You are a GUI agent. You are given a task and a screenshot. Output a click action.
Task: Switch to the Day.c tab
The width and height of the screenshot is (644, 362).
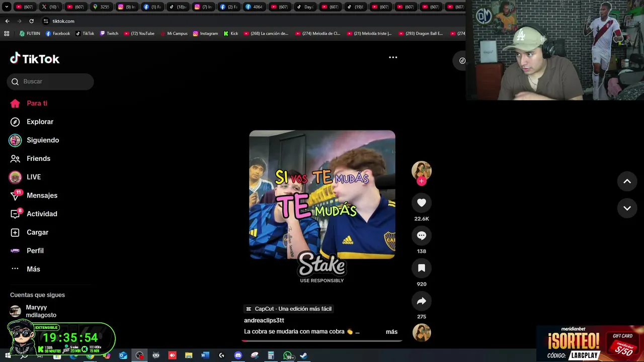pyautogui.click(x=305, y=7)
